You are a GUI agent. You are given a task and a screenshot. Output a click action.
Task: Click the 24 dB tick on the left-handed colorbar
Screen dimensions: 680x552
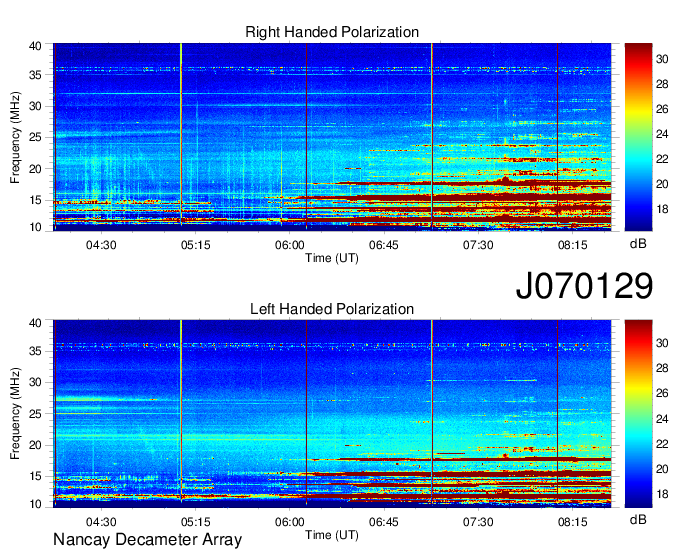pyautogui.click(x=662, y=419)
